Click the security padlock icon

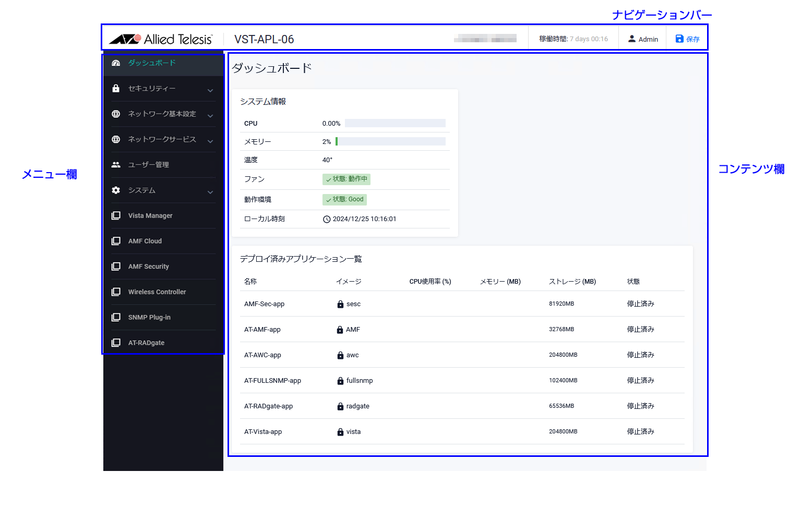(x=116, y=89)
